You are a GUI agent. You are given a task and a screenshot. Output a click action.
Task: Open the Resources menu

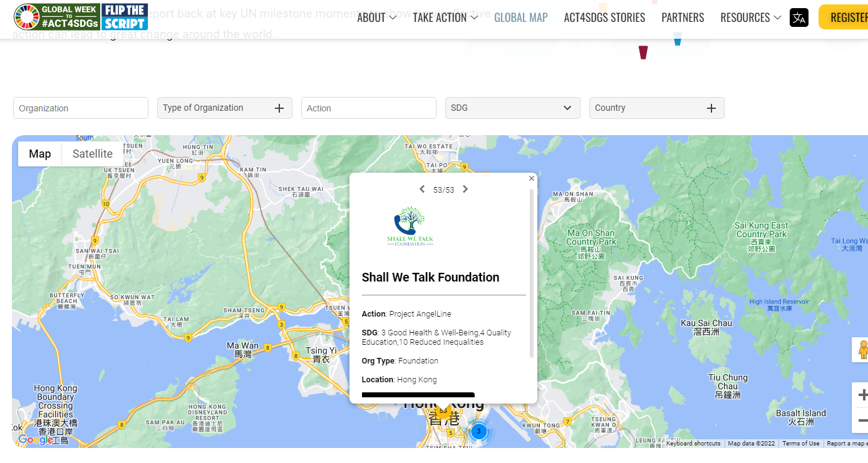pos(750,18)
